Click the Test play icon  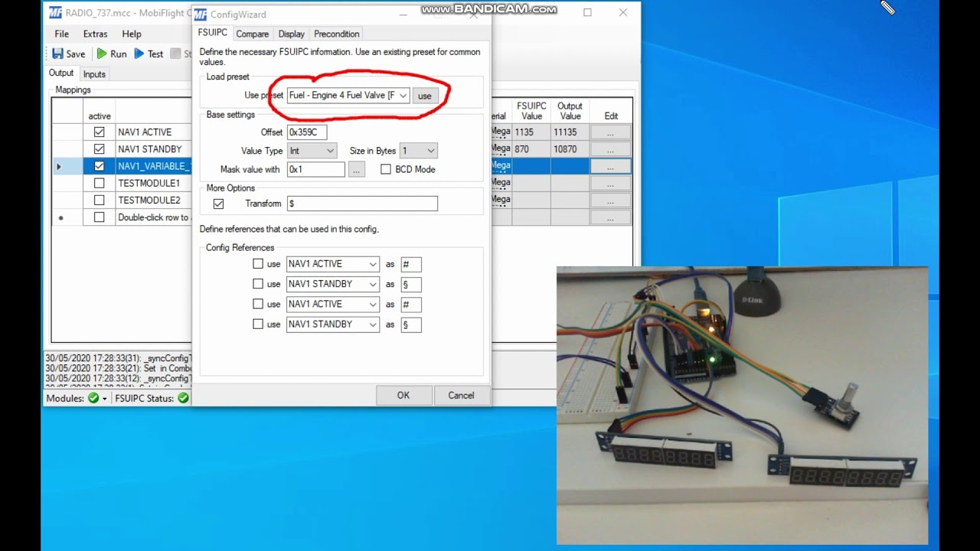(x=139, y=54)
